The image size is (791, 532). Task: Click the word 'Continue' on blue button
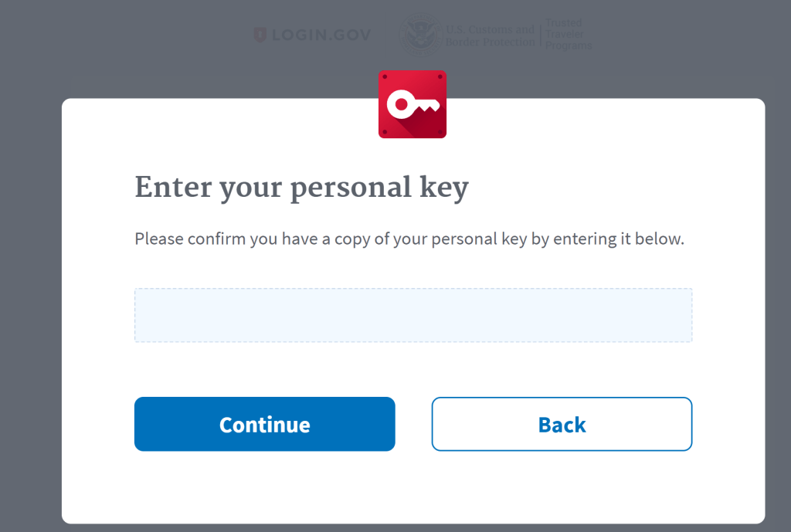click(x=264, y=425)
